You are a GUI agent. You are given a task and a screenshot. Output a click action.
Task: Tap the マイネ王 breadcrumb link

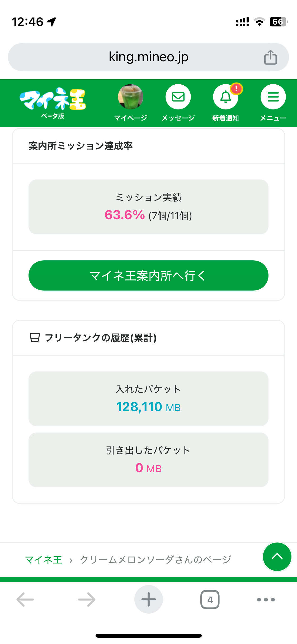click(x=44, y=560)
